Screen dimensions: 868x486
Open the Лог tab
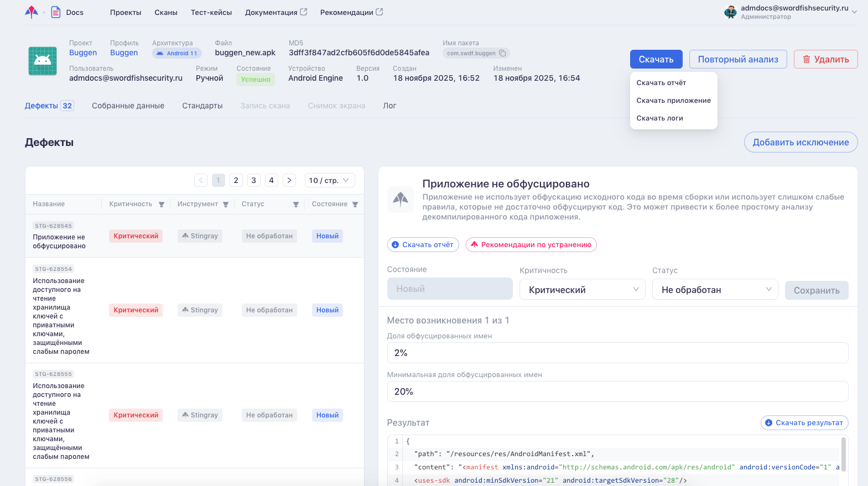(389, 106)
